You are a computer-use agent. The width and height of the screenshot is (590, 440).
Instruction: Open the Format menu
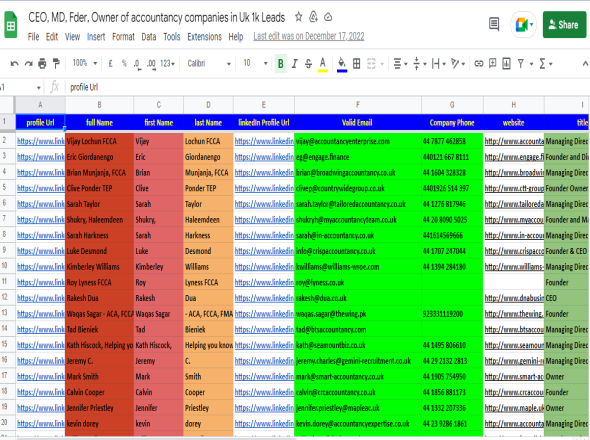tap(123, 37)
